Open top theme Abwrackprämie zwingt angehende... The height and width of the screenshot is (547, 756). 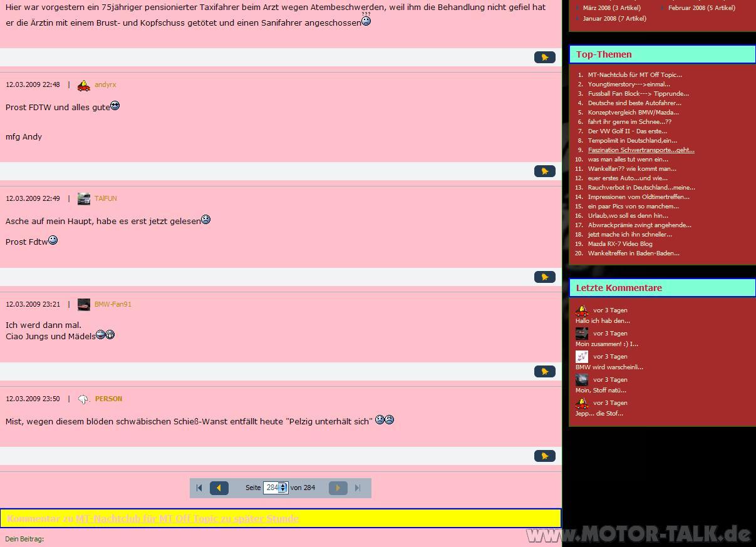click(639, 225)
